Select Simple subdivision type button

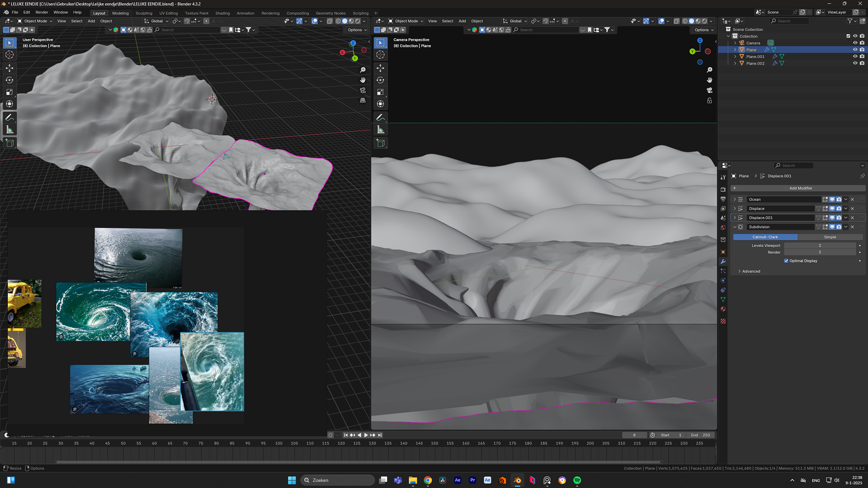tap(830, 237)
